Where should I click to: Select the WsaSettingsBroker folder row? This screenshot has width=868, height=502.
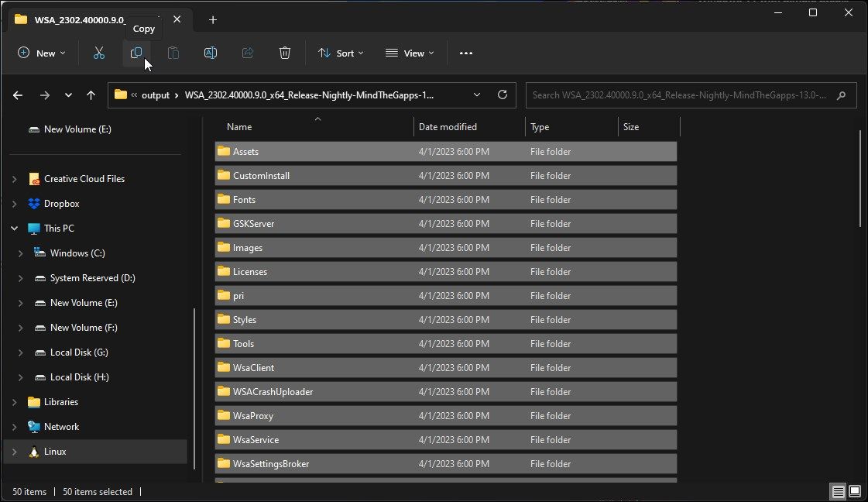tap(446, 464)
